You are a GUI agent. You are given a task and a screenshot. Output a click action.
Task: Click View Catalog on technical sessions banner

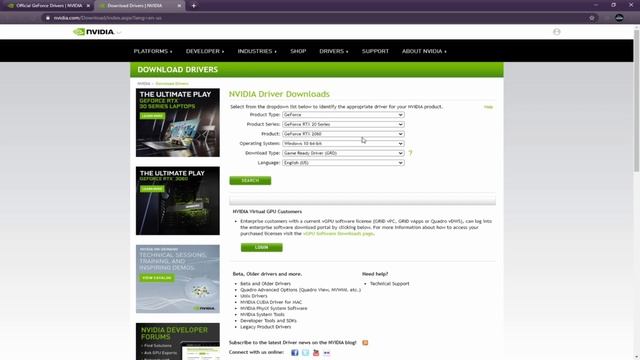pyautogui.click(x=157, y=278)
